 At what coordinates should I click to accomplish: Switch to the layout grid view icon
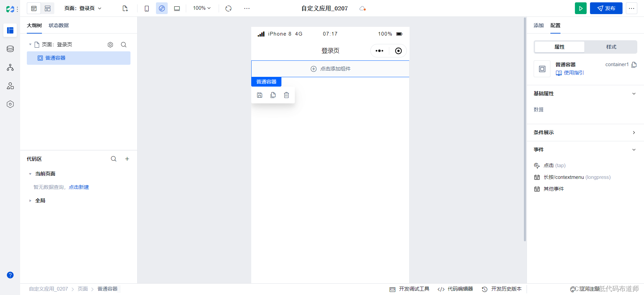[x=48, y=8]
